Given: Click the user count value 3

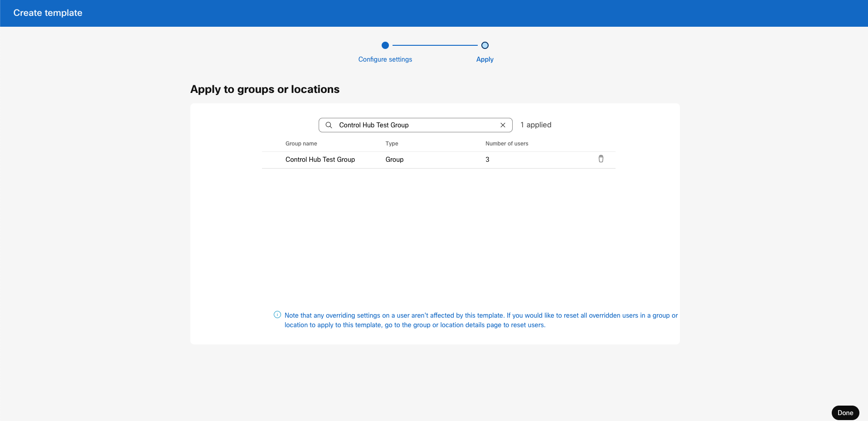Looking at the screenshot, I should [487, 160].
